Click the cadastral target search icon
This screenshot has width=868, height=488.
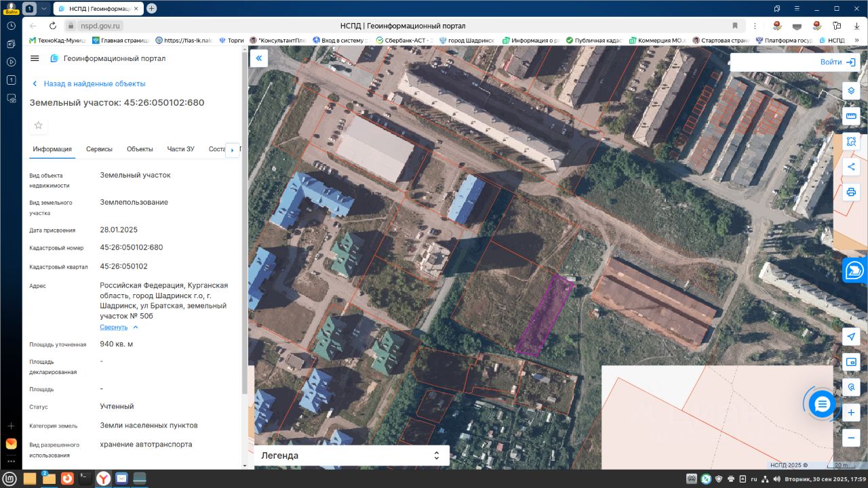click(851, 387)
